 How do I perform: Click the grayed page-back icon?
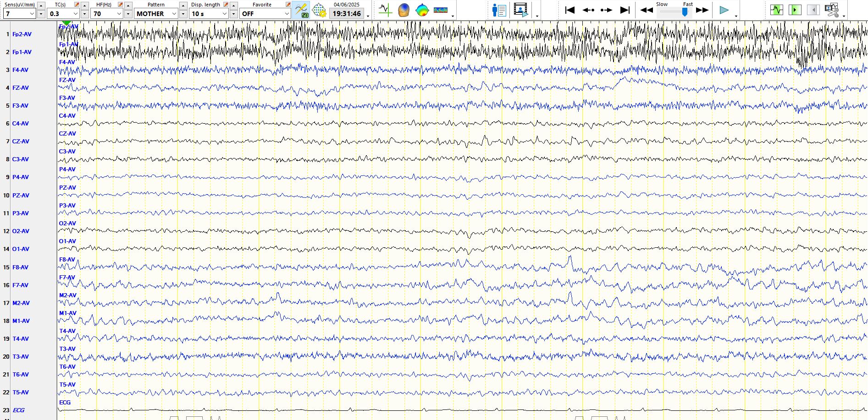point(813,10)
